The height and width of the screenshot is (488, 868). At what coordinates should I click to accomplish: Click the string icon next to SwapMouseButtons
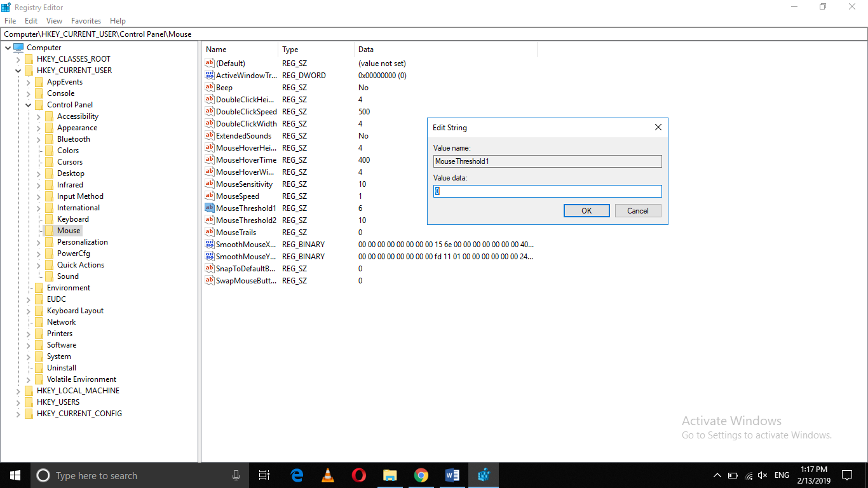[x=209, y=280]
